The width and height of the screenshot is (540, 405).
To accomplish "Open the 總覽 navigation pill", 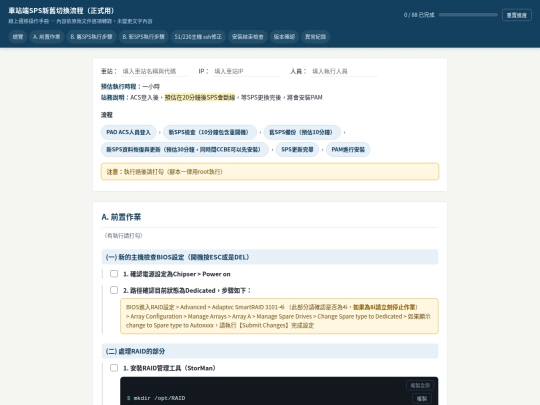I will tap(18, 37).
